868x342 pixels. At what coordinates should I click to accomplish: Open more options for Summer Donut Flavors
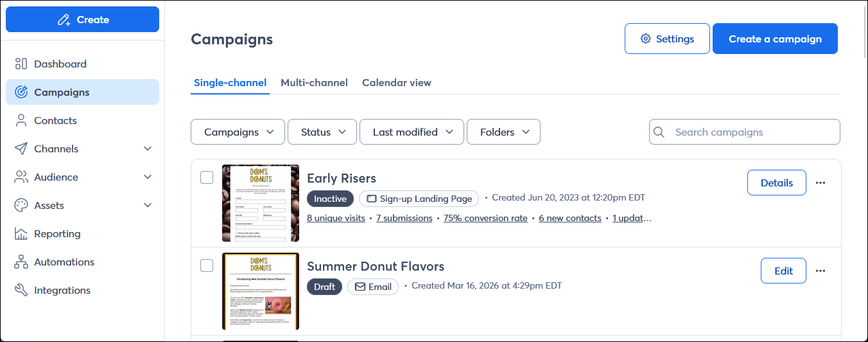coord(820,271)
